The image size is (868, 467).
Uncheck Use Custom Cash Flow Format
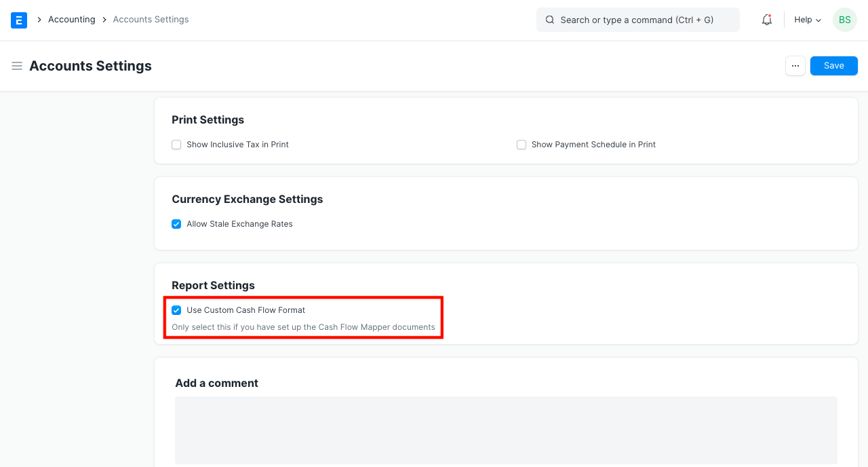point(176,310)
